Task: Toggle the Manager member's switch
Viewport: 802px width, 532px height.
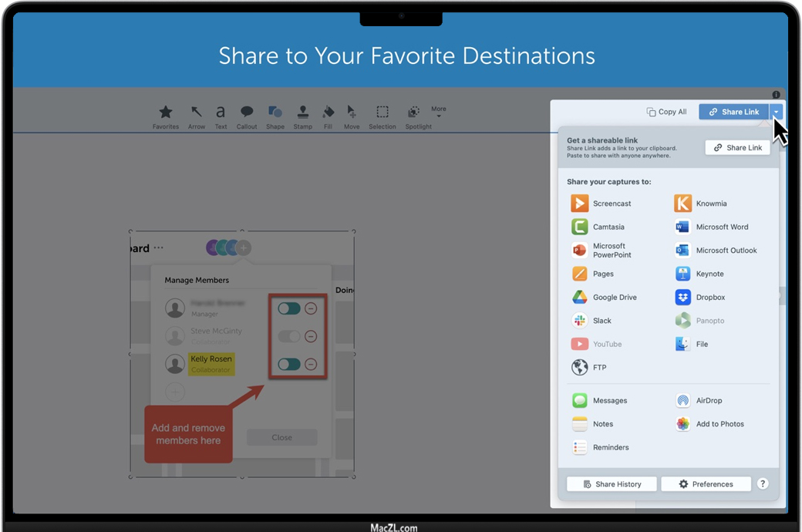Action: (x=289, y=308)
